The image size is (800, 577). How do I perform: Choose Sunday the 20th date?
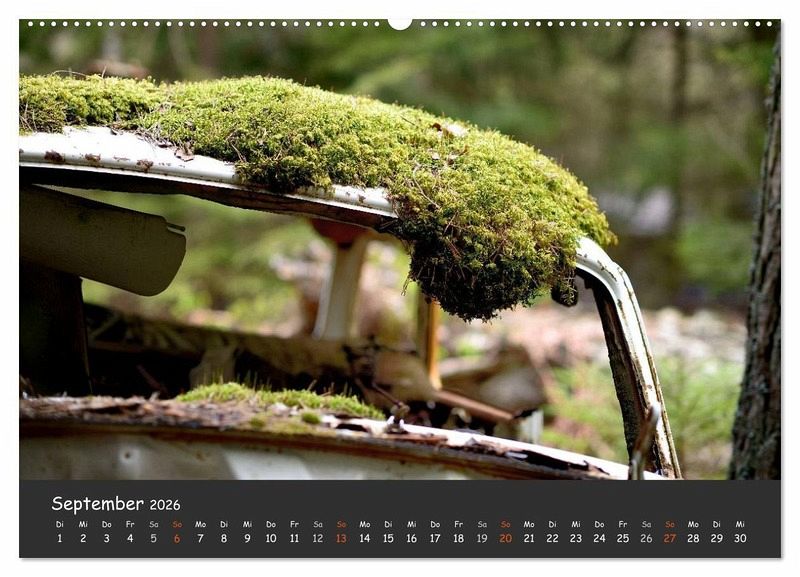505,538
